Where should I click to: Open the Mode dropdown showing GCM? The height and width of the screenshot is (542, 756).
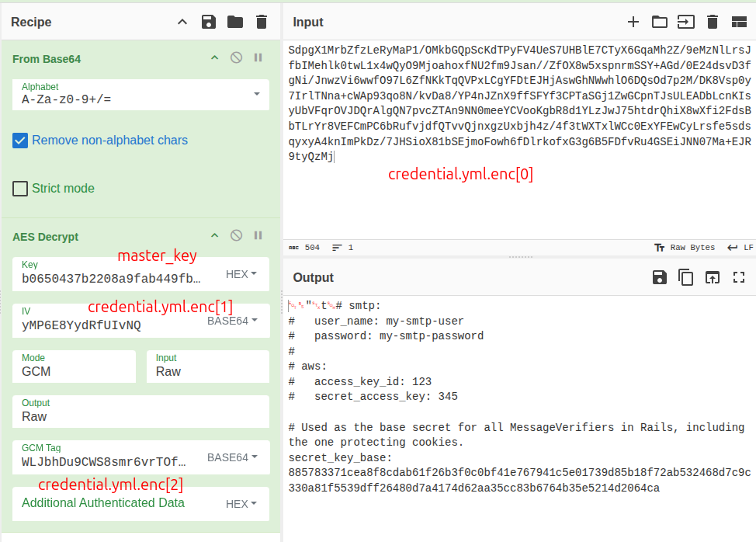coord(74,367)
